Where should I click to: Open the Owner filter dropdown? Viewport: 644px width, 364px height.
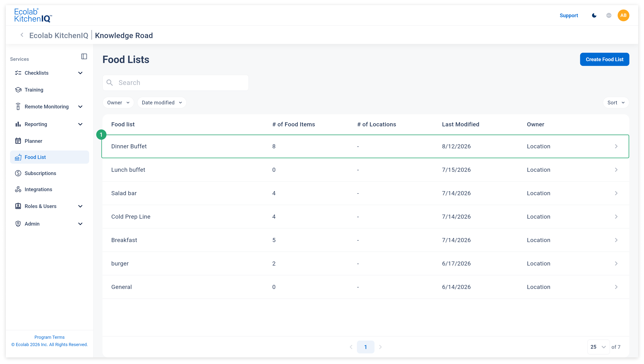click(x=118, y=103)
